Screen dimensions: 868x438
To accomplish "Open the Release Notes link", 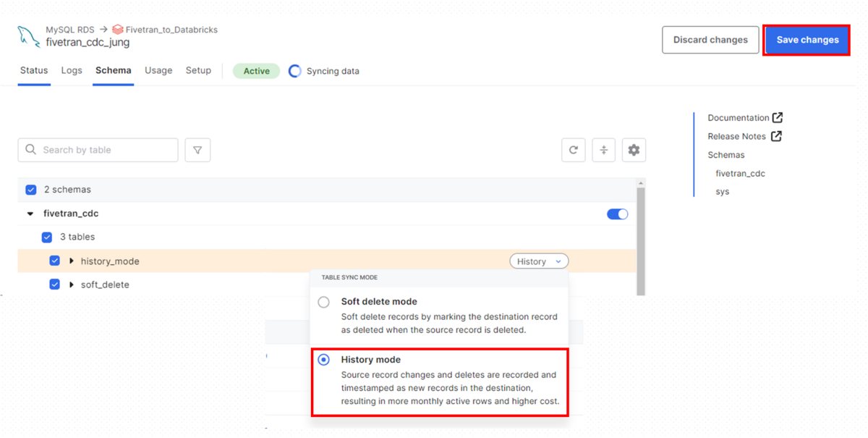I will click(x=736, y=136).
